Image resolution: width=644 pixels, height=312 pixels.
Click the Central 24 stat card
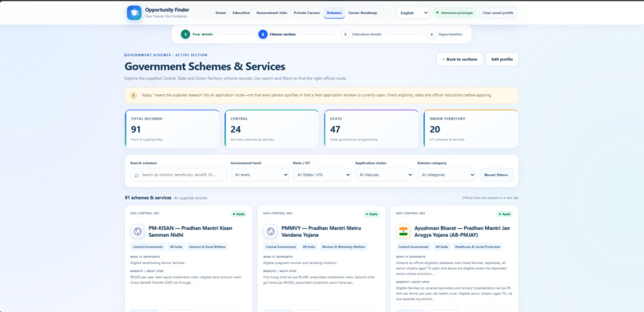(x=272, y=128)
